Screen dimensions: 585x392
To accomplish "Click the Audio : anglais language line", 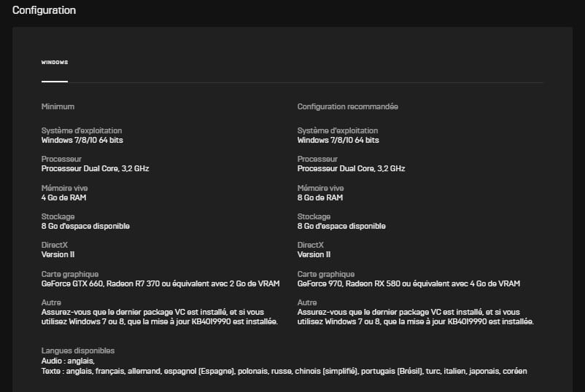I will (x=68, y=361).
